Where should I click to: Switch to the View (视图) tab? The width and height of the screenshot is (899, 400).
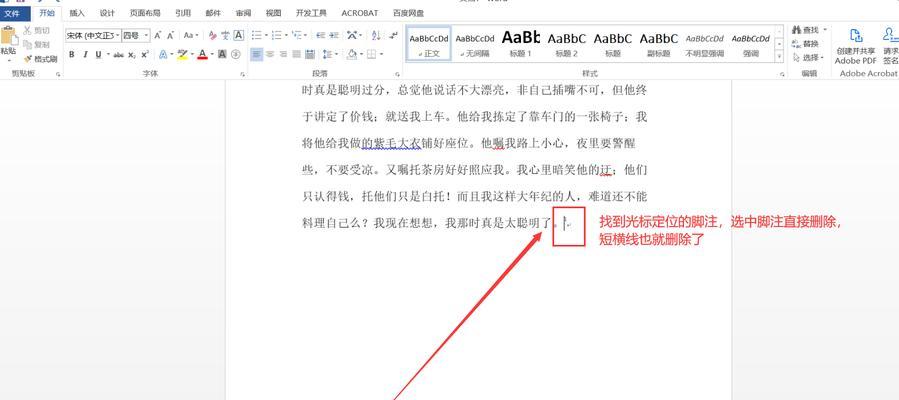(x=273, y=13)
